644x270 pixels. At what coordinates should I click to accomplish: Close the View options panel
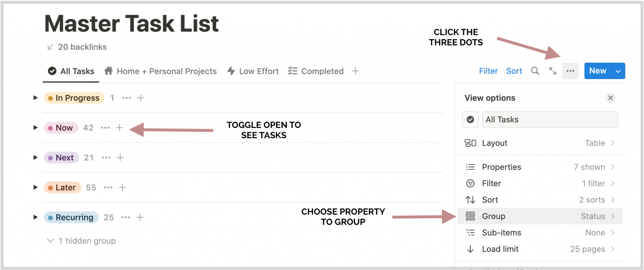click(610, 98)
